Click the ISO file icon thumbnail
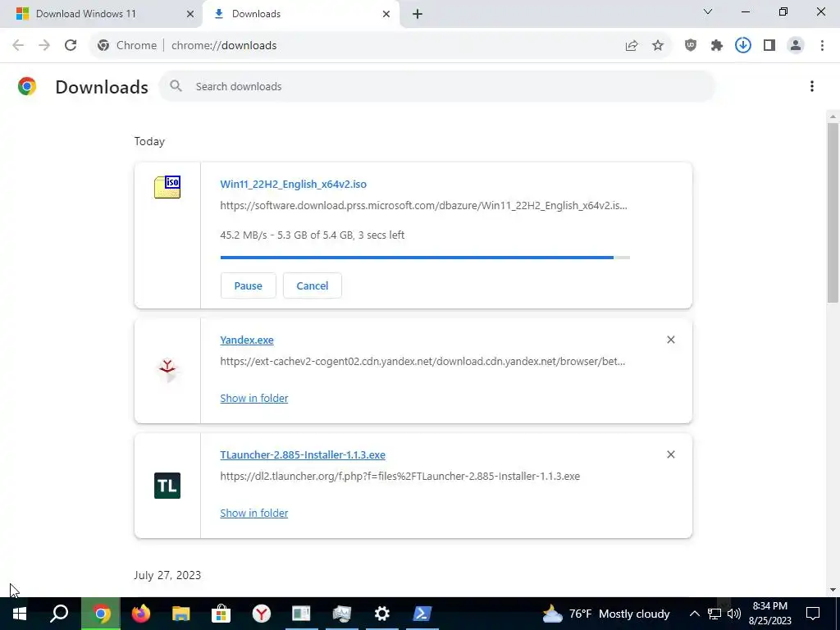 167,187
